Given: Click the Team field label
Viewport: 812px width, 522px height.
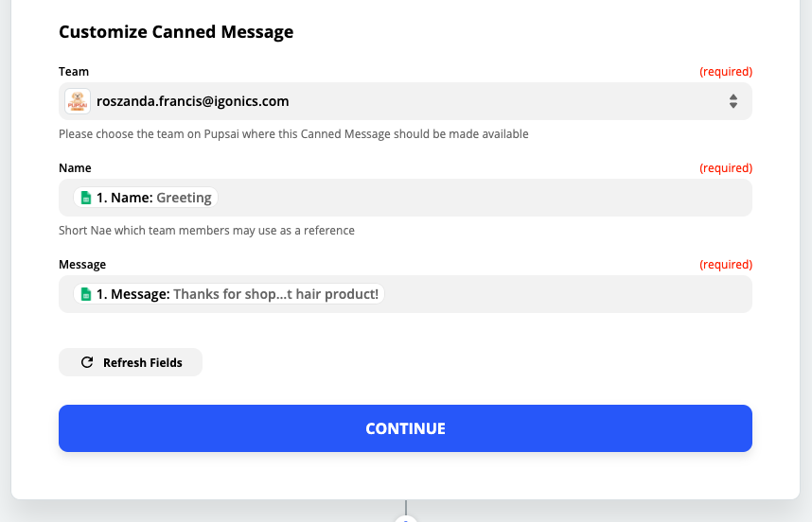Looking at the screenshot, I should (x=74, y=72).
